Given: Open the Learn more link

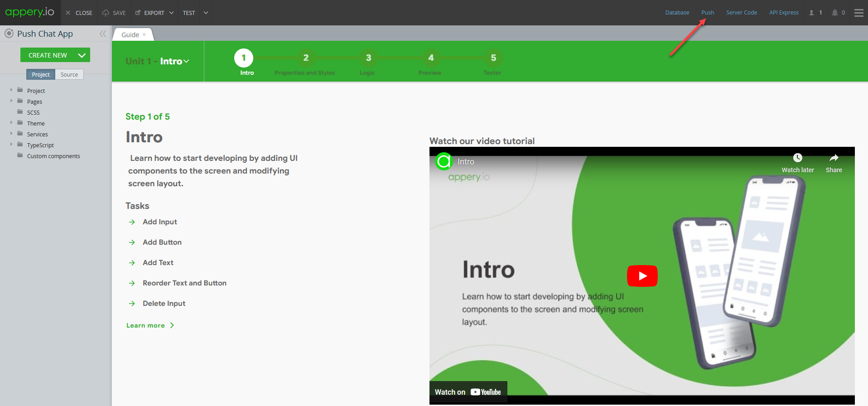Looking at the screenshot, I should [x=150, y=325].
